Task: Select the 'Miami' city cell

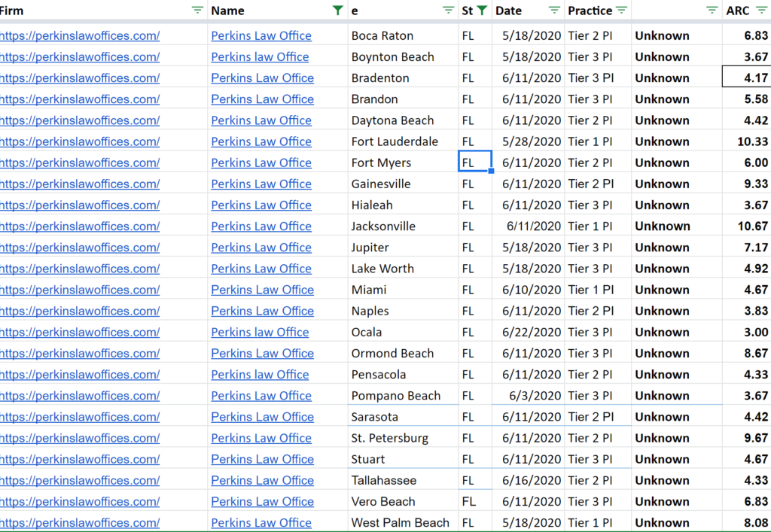Action: coord(404,290)
